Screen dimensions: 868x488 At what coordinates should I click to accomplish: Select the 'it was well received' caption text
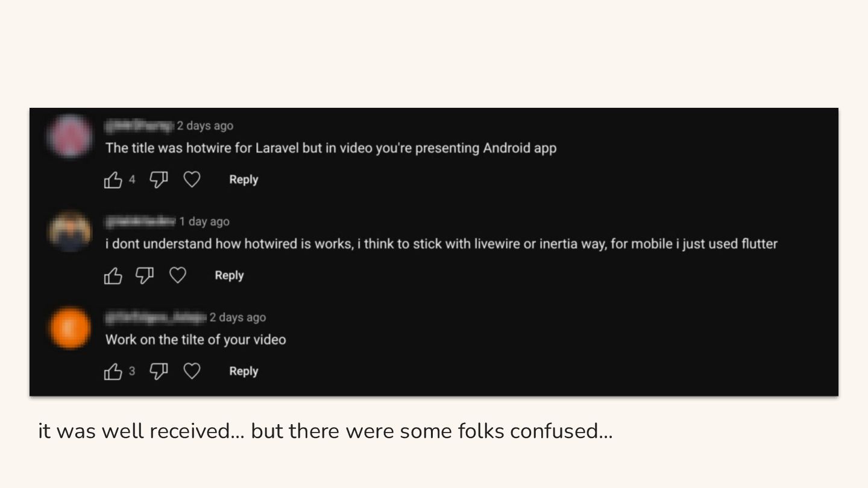pos(325,431)
